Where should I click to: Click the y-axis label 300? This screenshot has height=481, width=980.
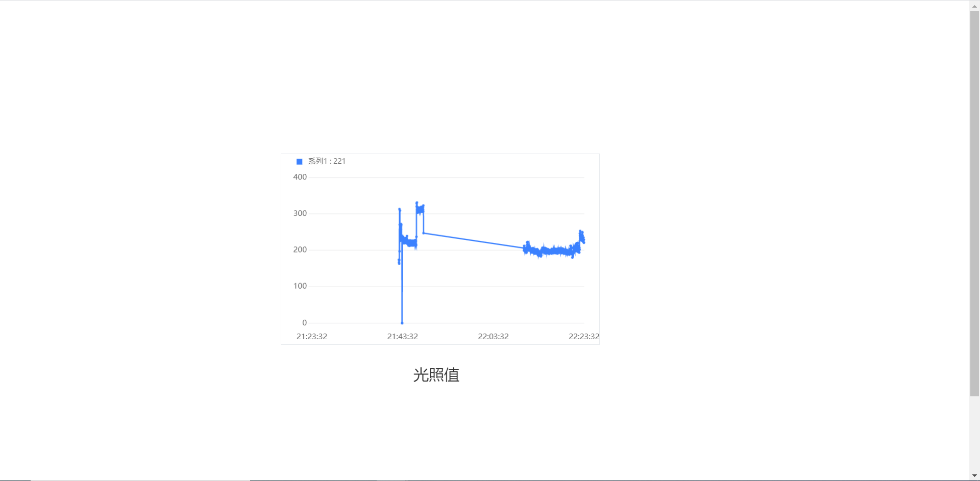[300, 213]
